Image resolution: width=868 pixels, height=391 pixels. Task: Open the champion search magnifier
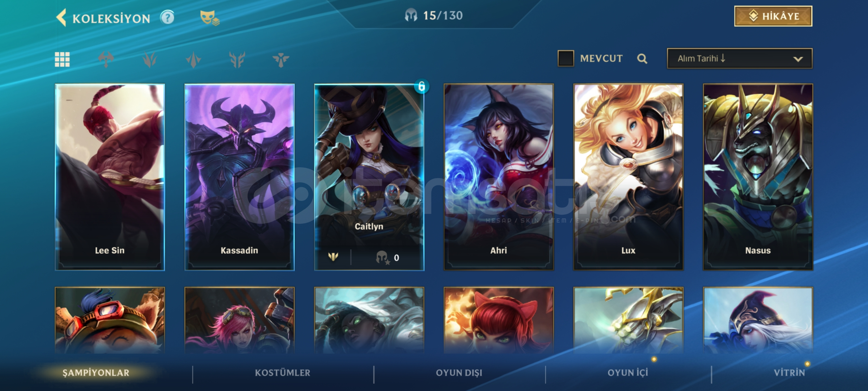click(x=642, y=59)
